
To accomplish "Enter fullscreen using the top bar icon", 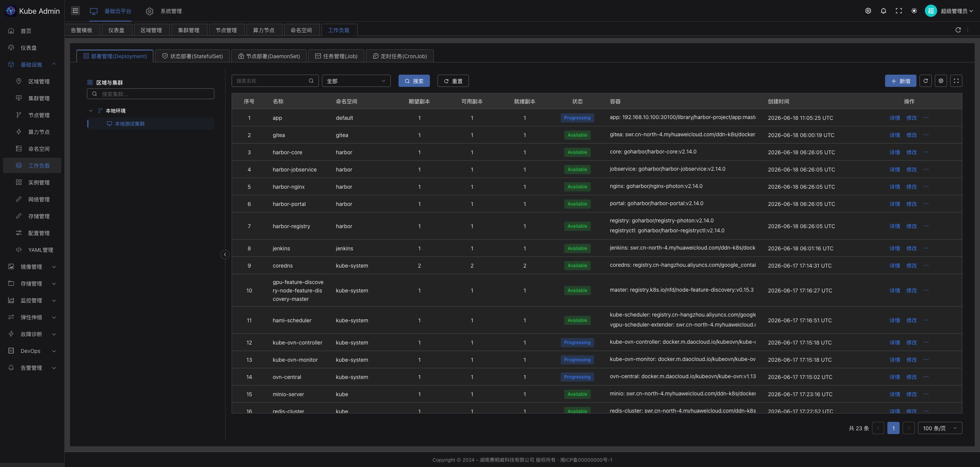I will point(899,11).
